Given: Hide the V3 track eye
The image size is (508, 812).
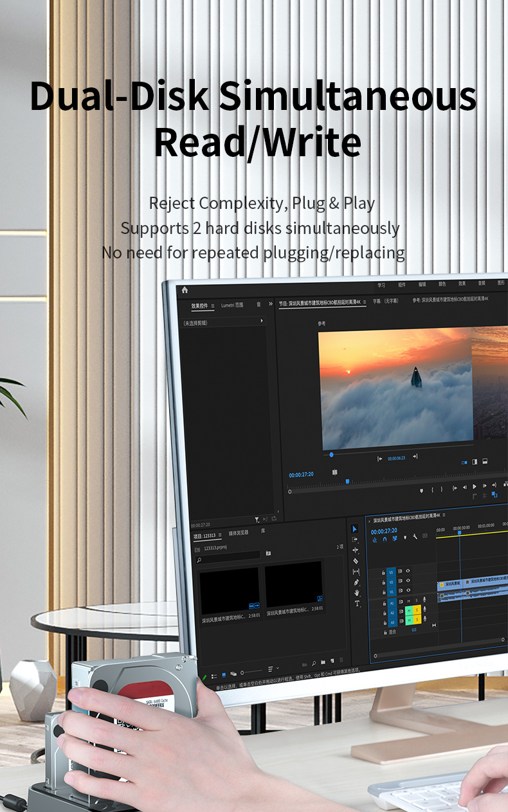Looking at the screenshot, I should coord(408,570).
